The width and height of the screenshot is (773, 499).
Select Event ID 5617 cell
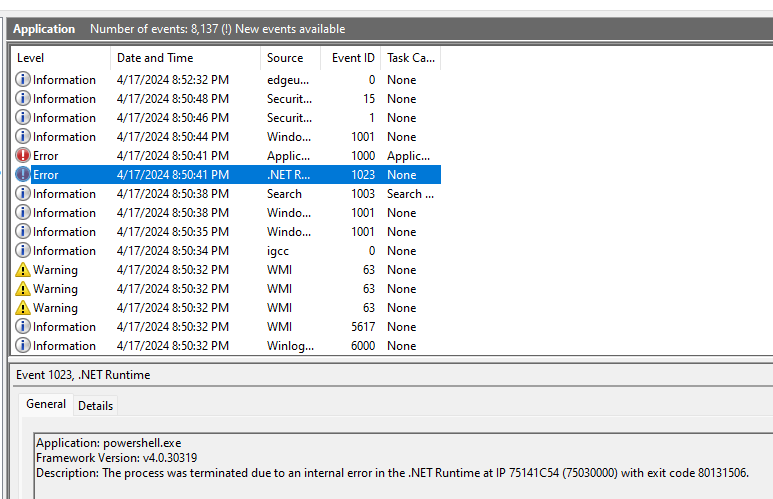[x=363, y=327]
